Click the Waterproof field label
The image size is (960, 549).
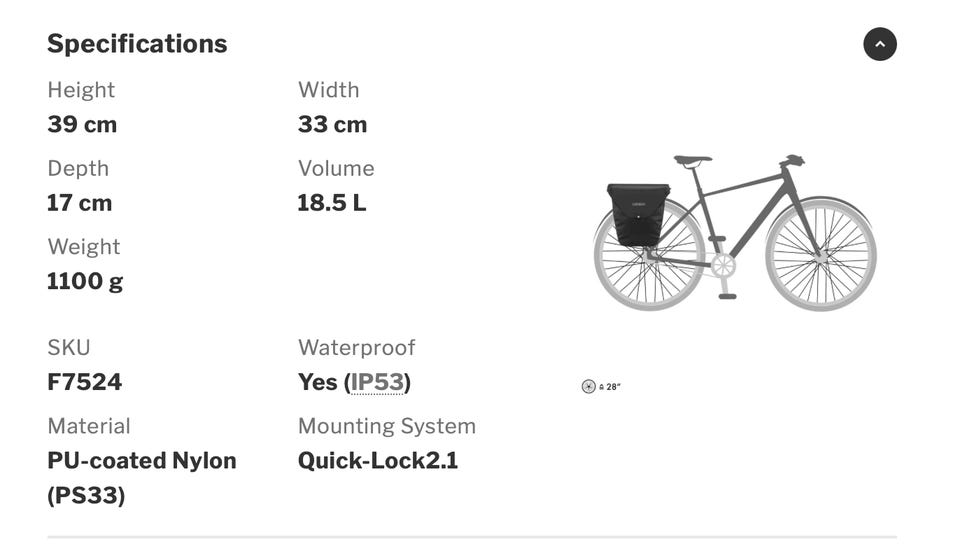[x=356, y=348]
